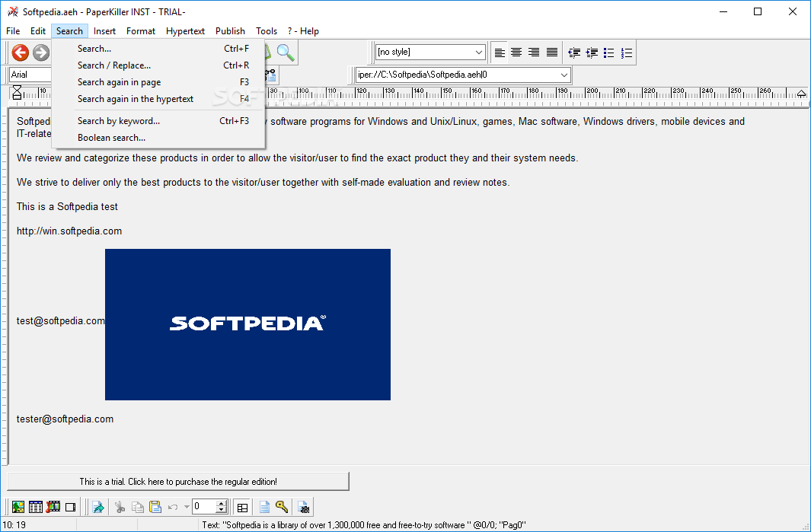This screenshot has height=532, width=811.
Task: Decrease the spinner value with down arrow
Action: pyautogui.click(x=222, y=510)
